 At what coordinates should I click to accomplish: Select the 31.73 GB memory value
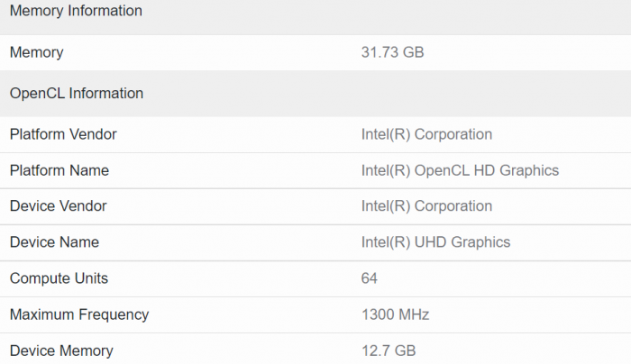(392, 53)
